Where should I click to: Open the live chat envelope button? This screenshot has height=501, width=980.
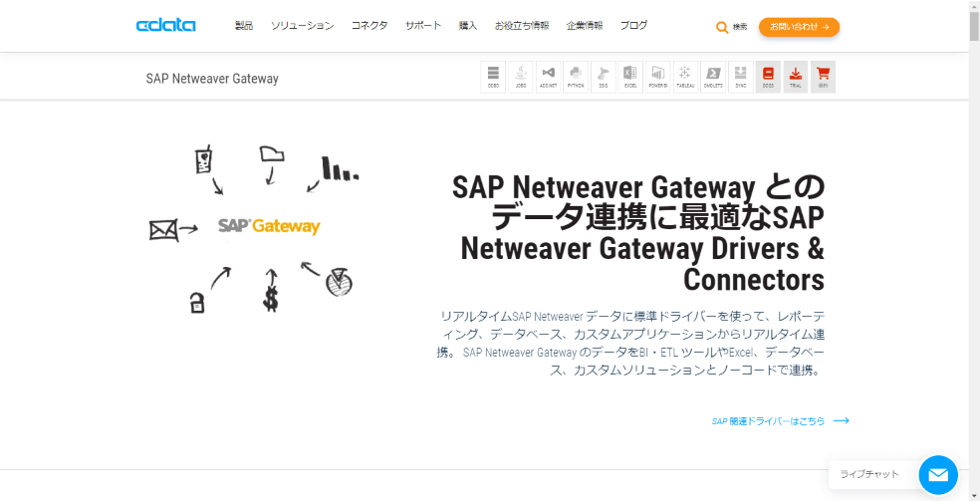pyautogui.click(x=938, y=475)
